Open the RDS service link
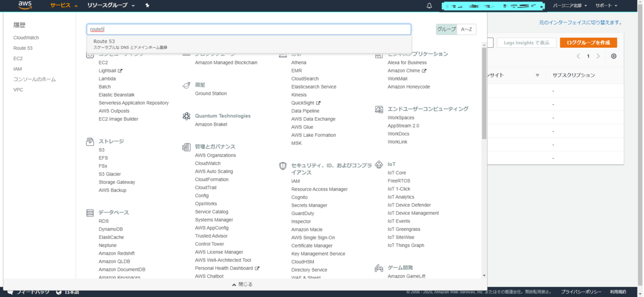This screenshot has height=297, width=644. (x=104, y=221)
